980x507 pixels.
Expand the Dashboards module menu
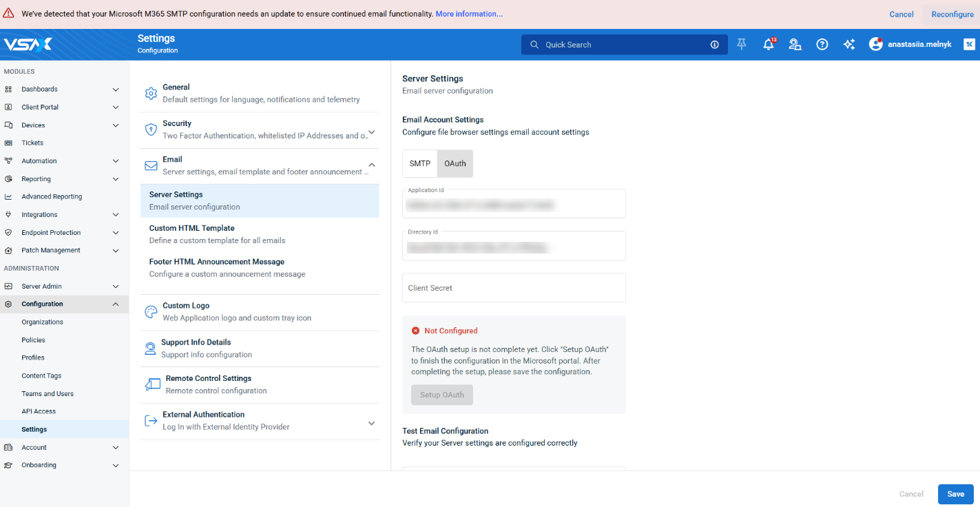click(116, 90)
